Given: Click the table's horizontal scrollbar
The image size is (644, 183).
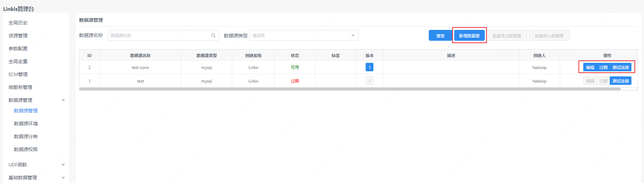Looking at the screenshot, I should 350,89.
